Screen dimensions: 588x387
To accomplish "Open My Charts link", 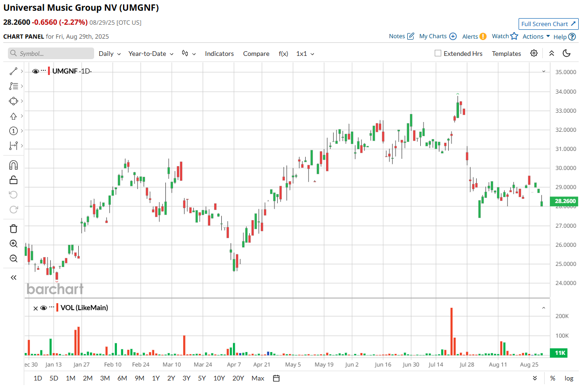I will tap(438, 36).
